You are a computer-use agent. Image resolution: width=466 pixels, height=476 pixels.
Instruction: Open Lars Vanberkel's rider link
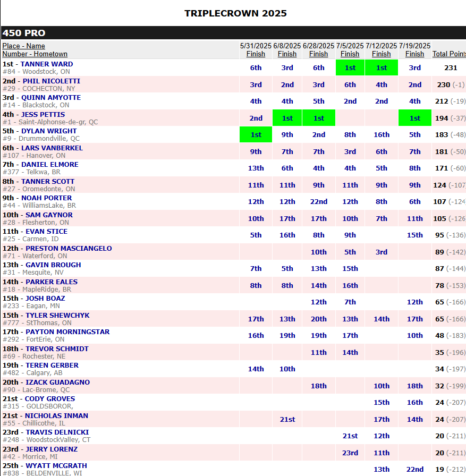52,148
